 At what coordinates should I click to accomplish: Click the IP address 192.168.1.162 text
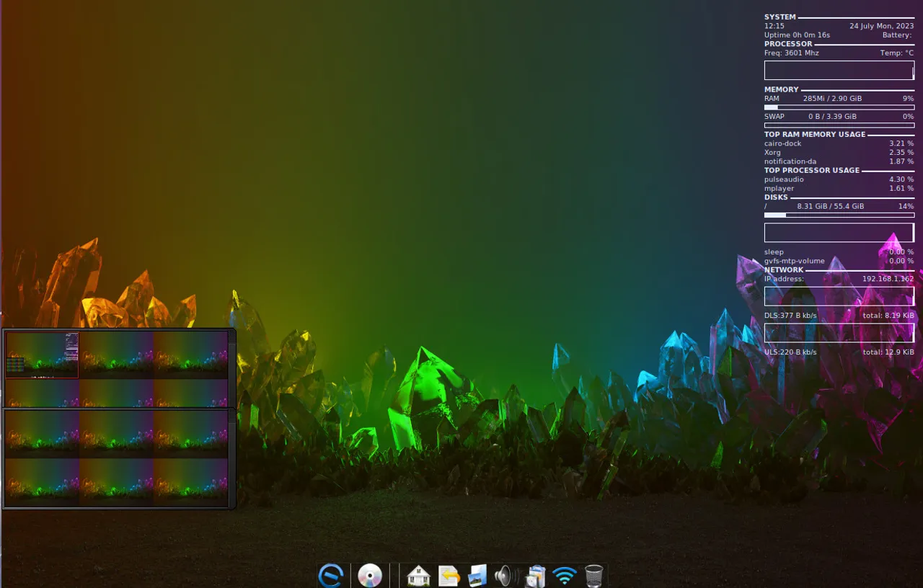coord(887,279)
